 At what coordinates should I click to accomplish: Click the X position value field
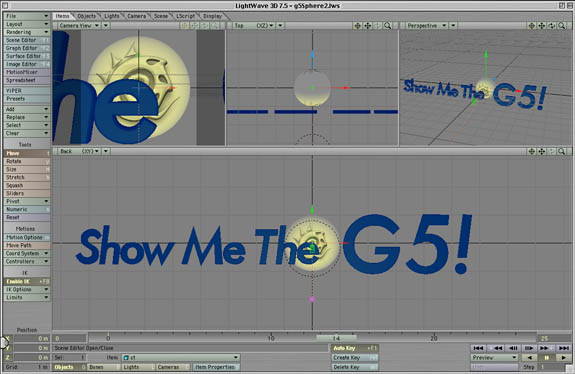click(x=32, y=338)
